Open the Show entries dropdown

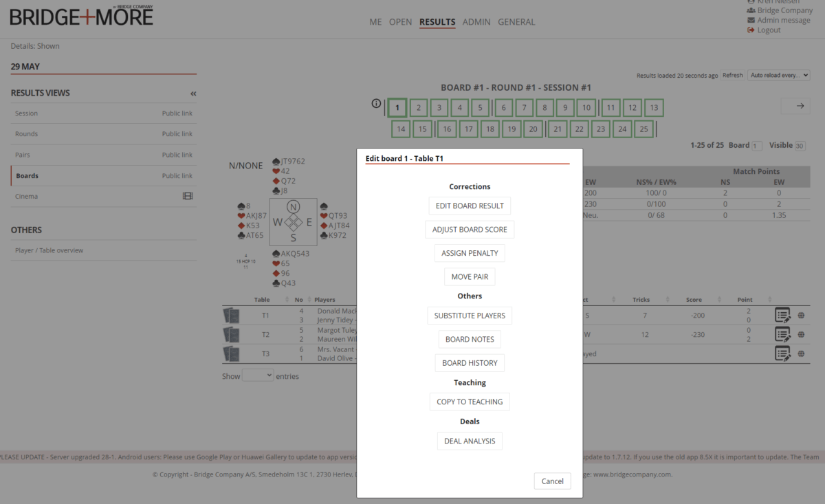click(258, 375)
